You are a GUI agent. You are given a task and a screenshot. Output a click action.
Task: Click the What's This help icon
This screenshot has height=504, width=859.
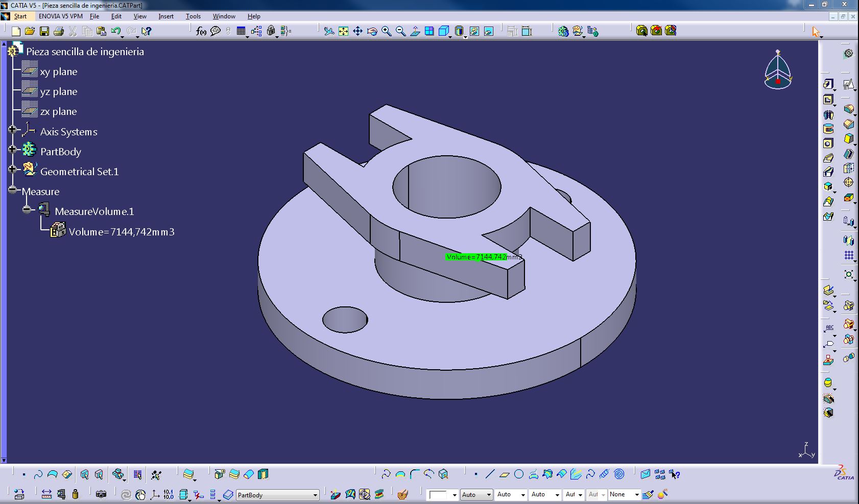(146, 32)
